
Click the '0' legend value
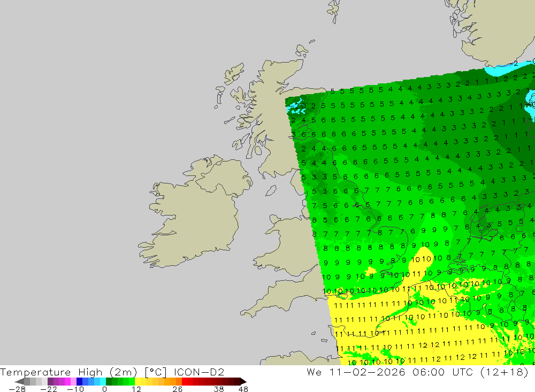[x=105, y=389]
